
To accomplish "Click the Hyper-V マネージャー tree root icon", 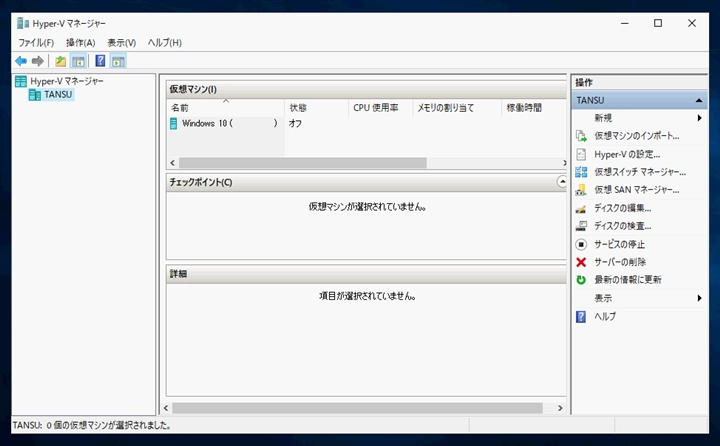I will [x=21, y=81].
